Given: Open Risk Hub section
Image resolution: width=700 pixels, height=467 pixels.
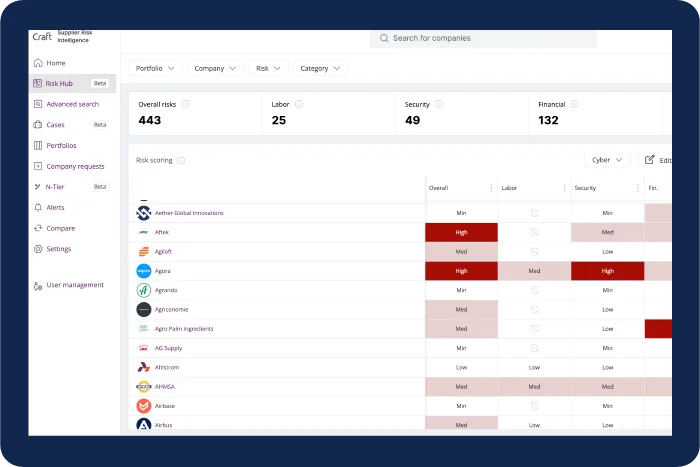Looking at the screenshot, I should [72, 83].
